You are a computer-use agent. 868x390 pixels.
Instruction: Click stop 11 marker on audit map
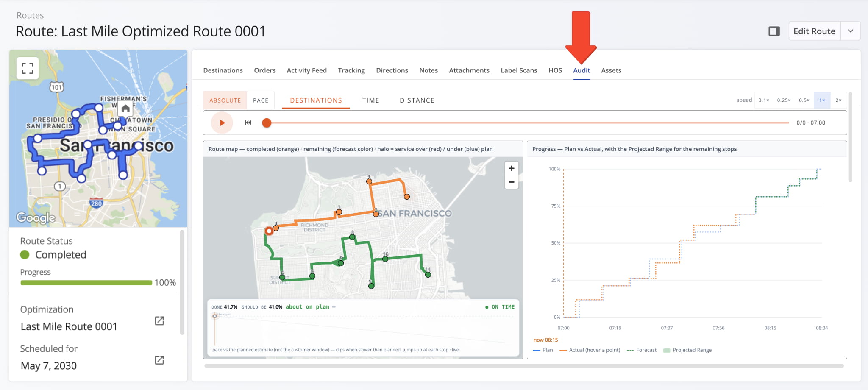click(428, 274)
